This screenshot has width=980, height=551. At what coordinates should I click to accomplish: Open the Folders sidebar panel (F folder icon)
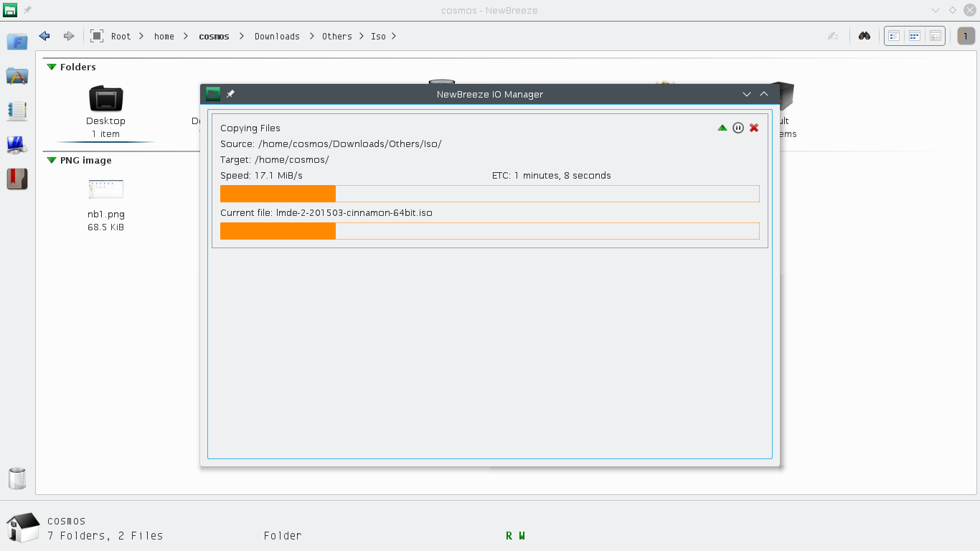click(x=17, y=42)
